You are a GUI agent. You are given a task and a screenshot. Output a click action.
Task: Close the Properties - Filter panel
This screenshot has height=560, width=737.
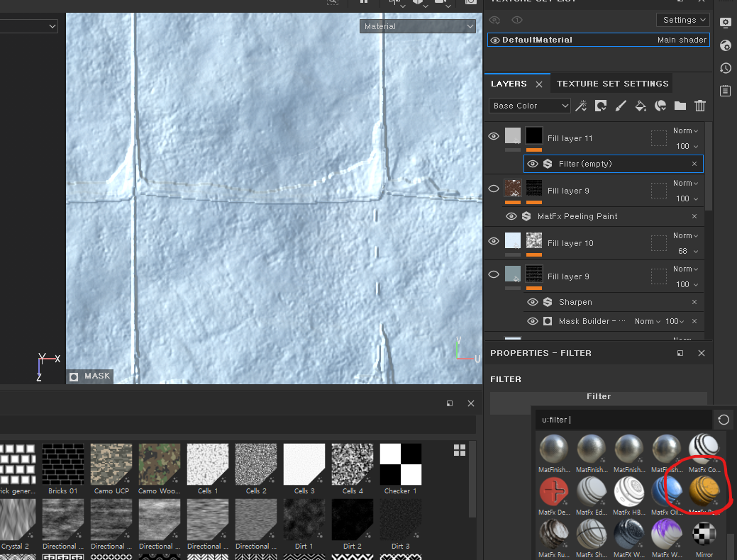702,353
